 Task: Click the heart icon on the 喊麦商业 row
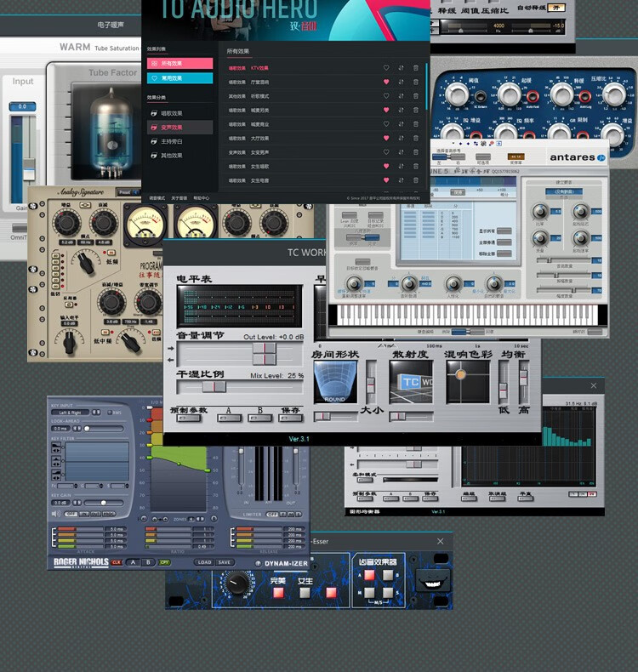[x=386, y=124]
